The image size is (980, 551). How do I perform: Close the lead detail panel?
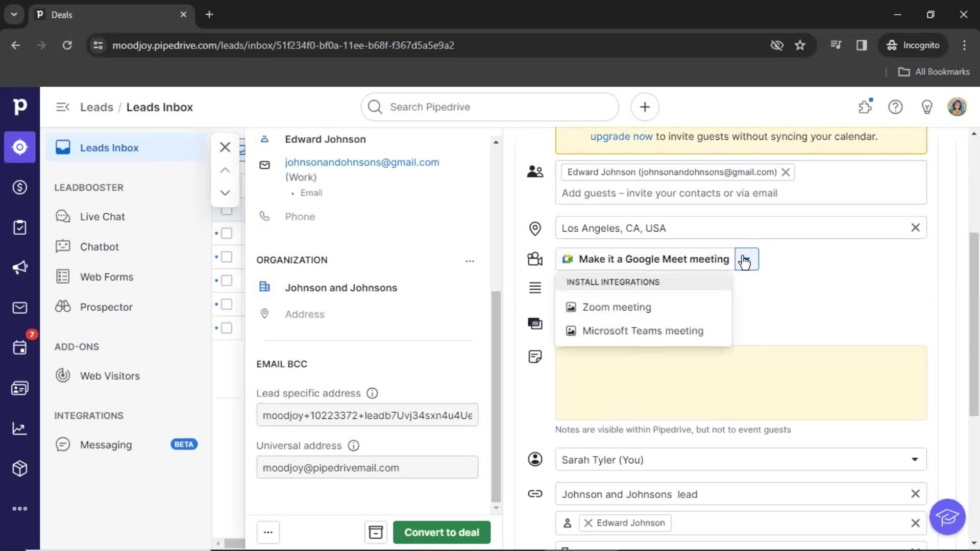pyautogui.click(x=225, y=147)
